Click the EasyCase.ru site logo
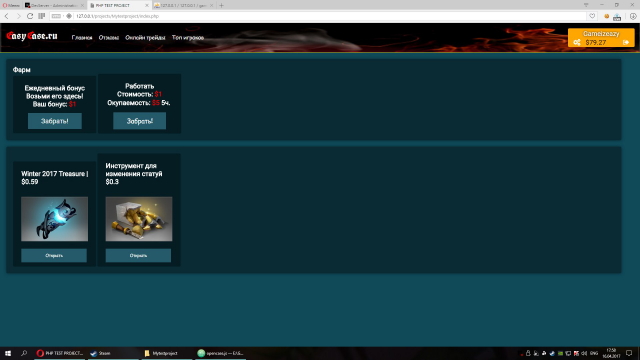 pyautogui.click(x=32, y=36)
